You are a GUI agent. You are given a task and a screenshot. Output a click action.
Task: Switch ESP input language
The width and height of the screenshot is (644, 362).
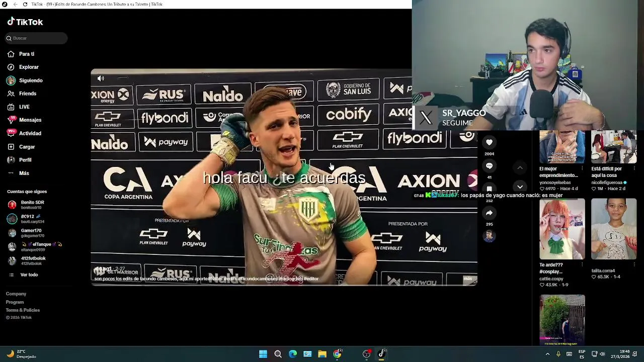(x=582, y=354)
